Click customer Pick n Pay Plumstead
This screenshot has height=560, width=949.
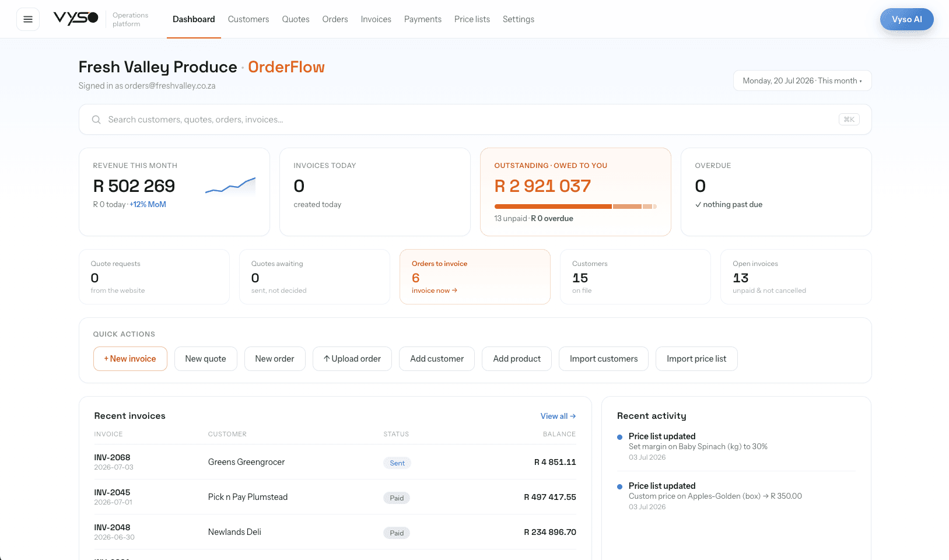(248, 497)
